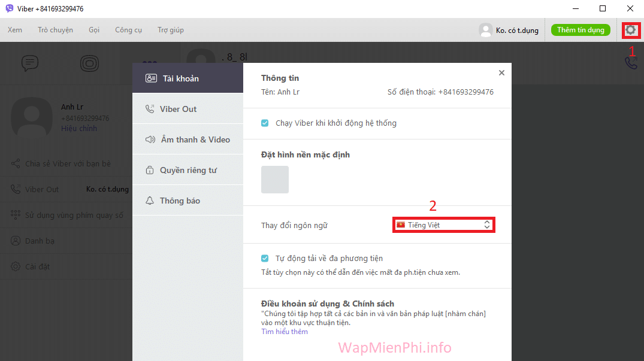Switch to the Âm thanh & Video tab
644x361 pixels.
click(188, 139)
